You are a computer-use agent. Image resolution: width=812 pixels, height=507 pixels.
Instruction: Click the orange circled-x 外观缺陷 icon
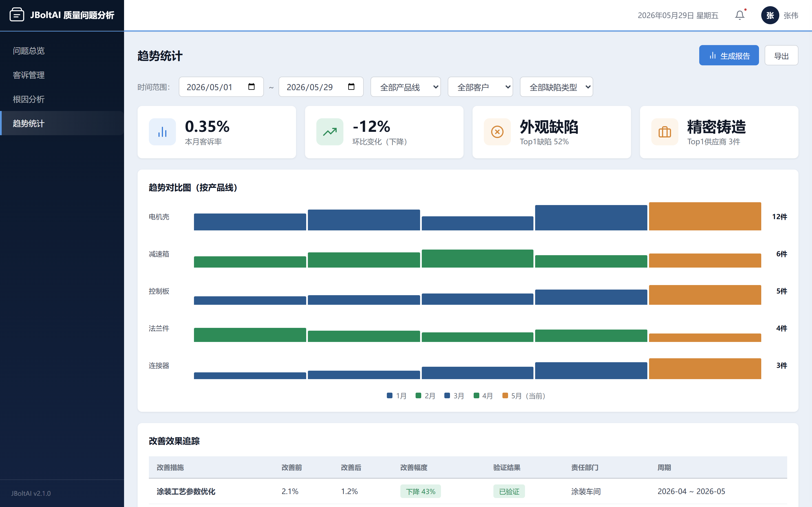[x=497, y=132]
